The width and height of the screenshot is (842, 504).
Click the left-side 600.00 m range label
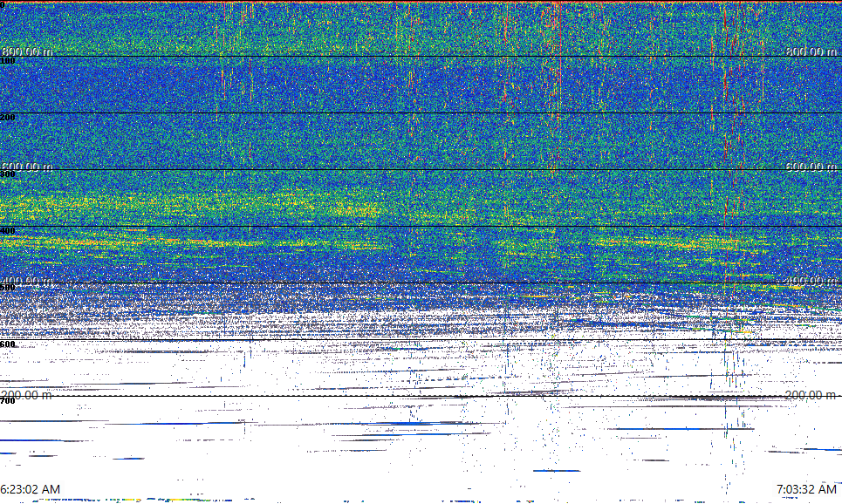(27, 167)
